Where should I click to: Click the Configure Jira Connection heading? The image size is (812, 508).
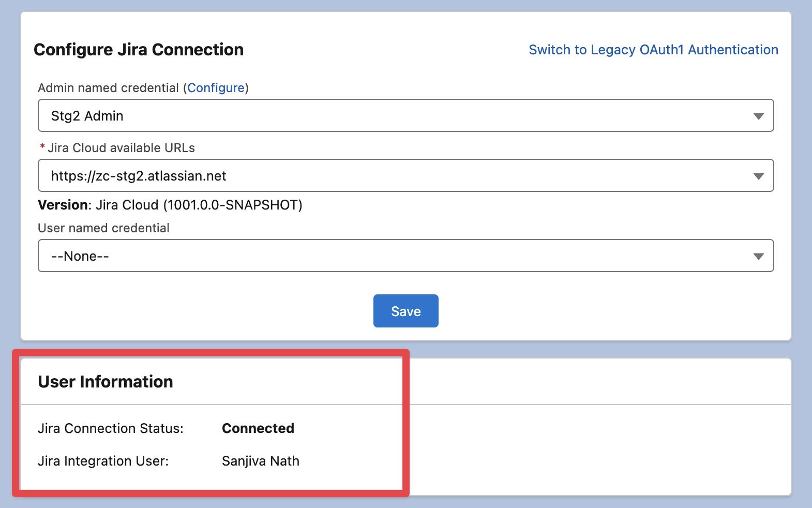[139, 50]
